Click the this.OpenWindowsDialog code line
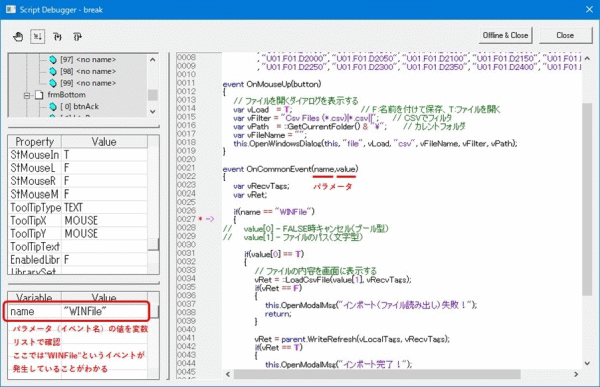Image resolution: width=600 pixels, height=387 pixels. [375, 144]
